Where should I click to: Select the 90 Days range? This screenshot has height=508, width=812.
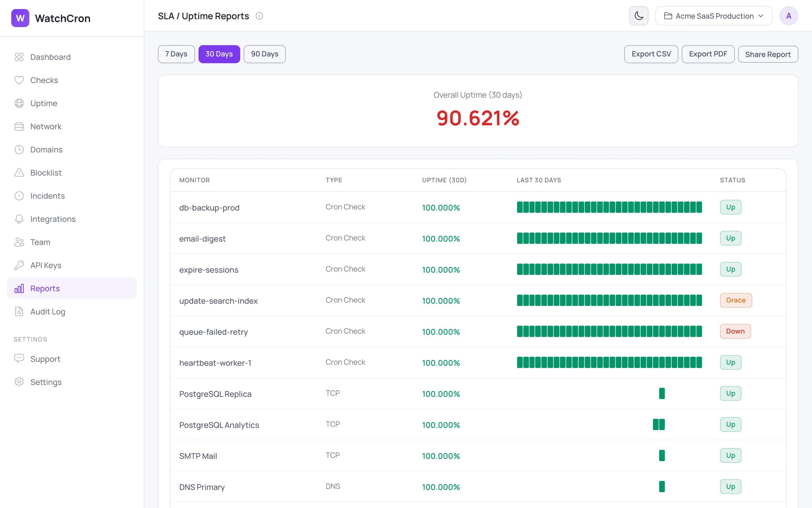(265, 54)
